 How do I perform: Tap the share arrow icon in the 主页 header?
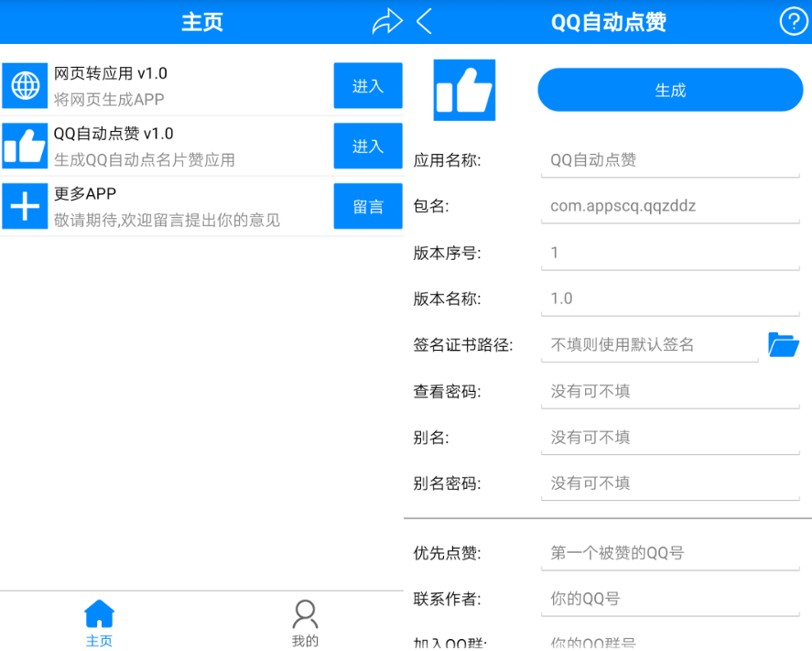tap(387, 22)
